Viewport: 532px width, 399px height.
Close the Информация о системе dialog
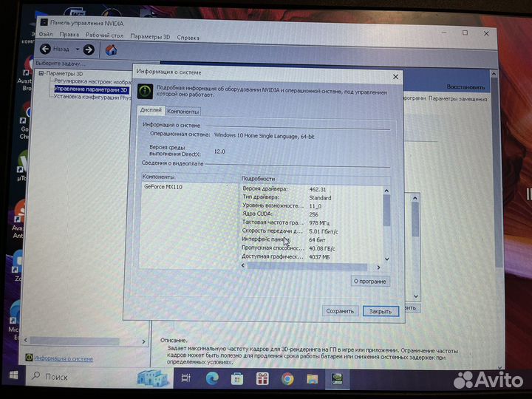point(395,77)
